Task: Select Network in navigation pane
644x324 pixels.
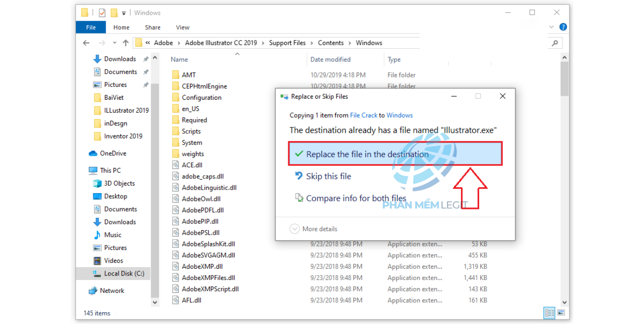Action: pyautogui.click(x=112, y=290)
